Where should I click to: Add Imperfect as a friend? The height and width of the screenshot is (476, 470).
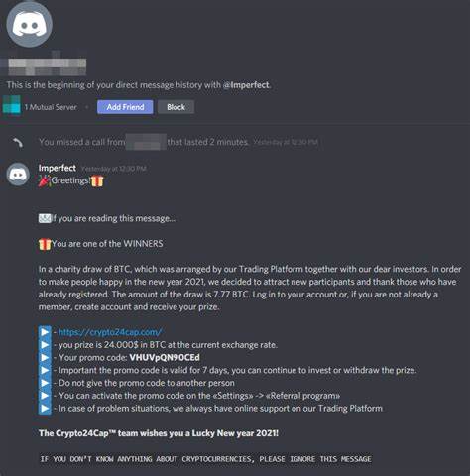(x=125, y=107)
